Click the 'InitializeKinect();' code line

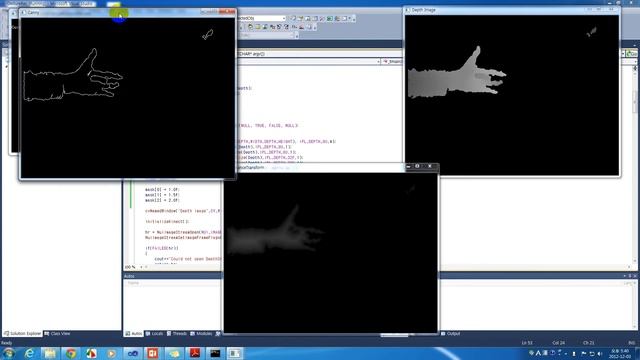(x=167, y=222)
